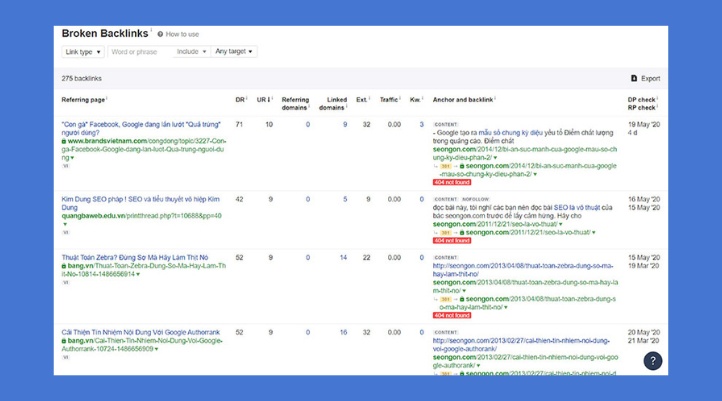Click lock icon beside bang.vn Zebra URL
Screen dimensions: 722x401
64,266
